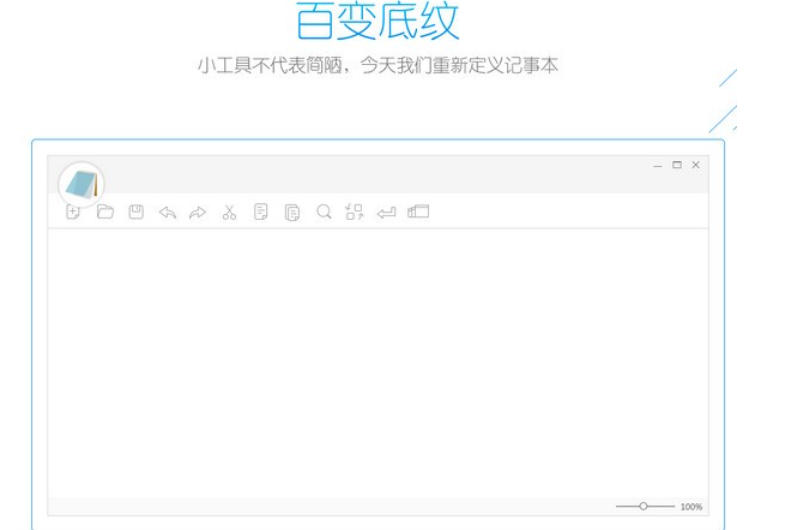Maximize the notepad window
Viewport: 791px width, 530px height.
[677, 165]
